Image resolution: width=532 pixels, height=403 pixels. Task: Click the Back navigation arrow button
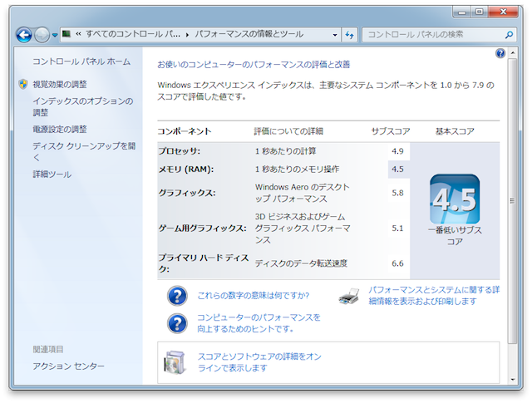tap(24, 35)
